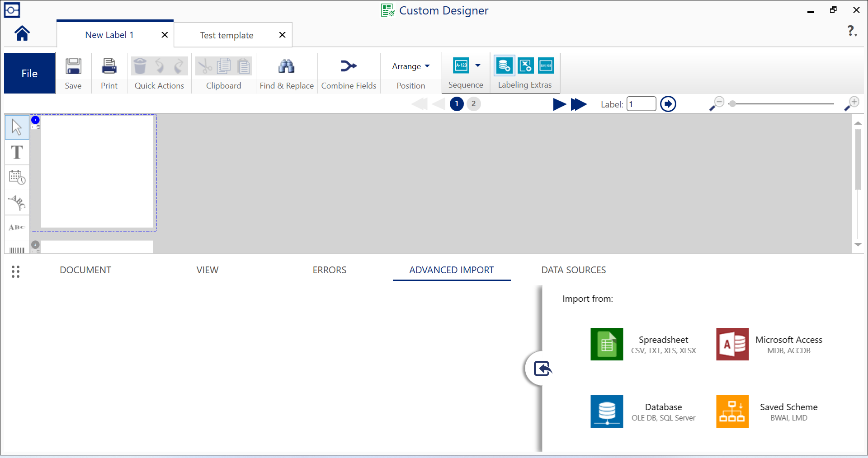
Task: Collapse the Advanced Import side panel
Action: point(542,369)
